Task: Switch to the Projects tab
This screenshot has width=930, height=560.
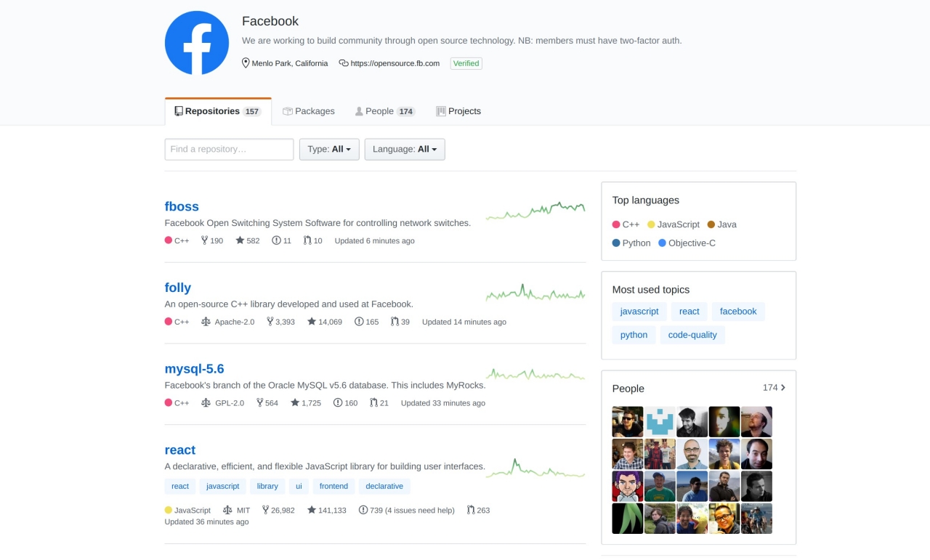Action: [458, 111]
